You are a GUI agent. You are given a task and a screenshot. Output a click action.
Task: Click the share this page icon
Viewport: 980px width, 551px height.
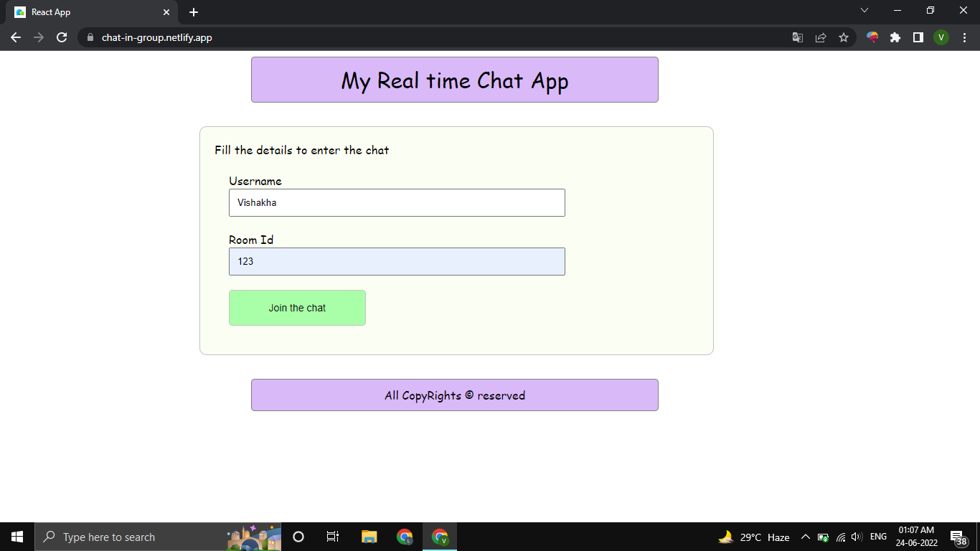(x=820, y=37)
